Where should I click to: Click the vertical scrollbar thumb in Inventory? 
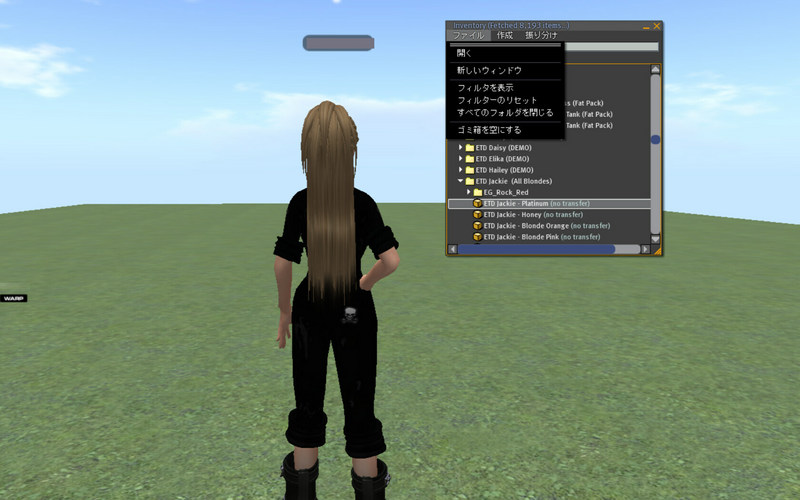coord(655,139)
